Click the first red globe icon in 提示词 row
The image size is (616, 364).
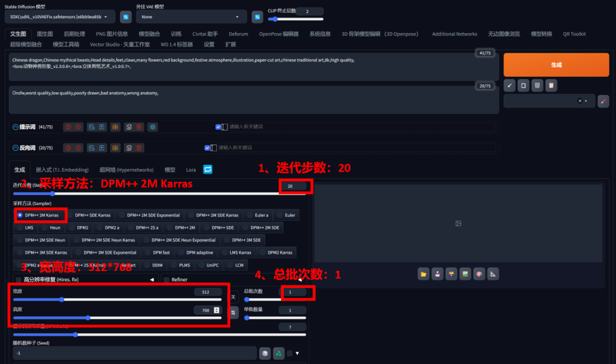coord(69,127)
